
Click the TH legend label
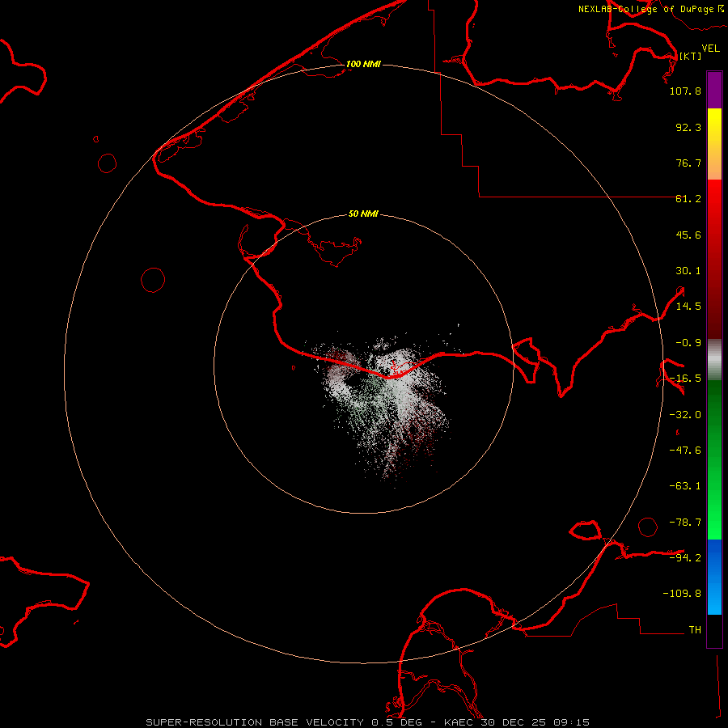click(695, 630)
